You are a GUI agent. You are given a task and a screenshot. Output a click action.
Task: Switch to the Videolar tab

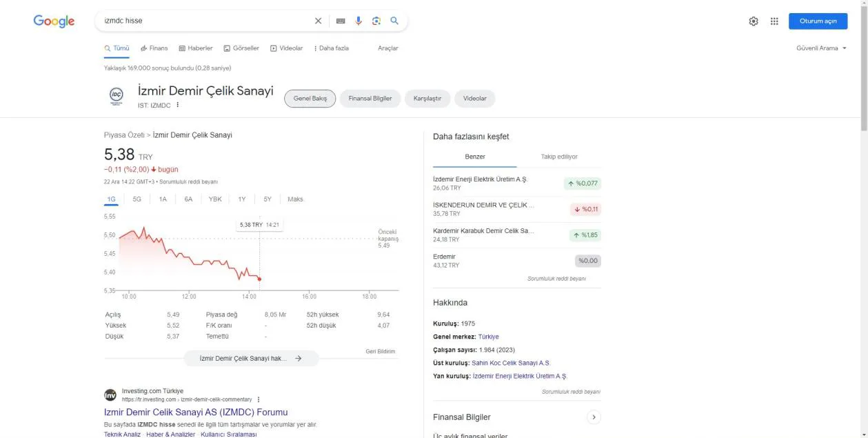(x=286, y=48)
